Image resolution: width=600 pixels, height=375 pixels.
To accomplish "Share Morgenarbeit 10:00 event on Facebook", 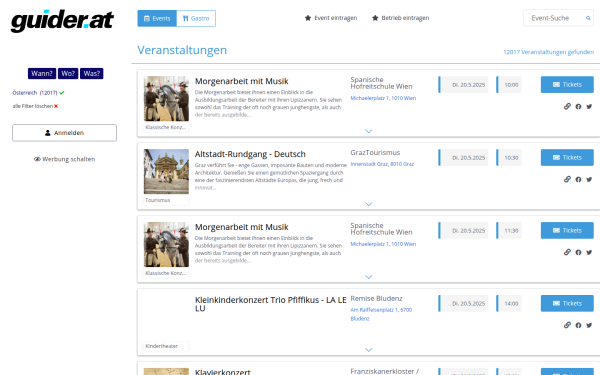I will 578,106.
